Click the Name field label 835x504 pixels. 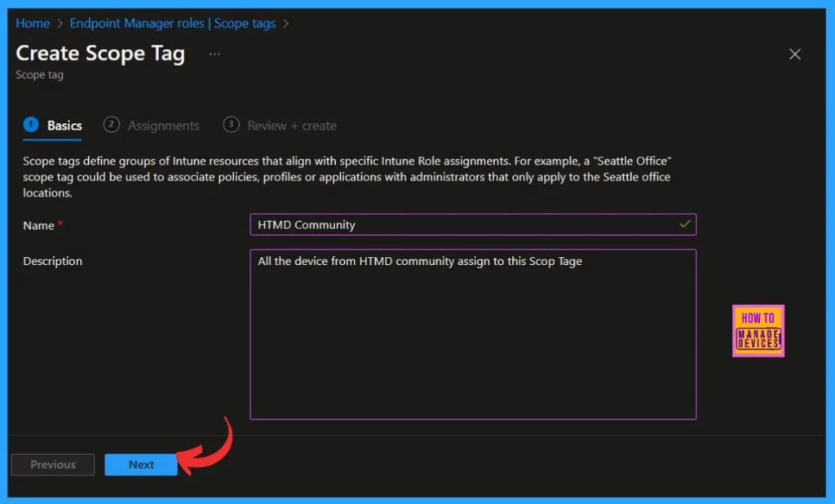point(38,225)
